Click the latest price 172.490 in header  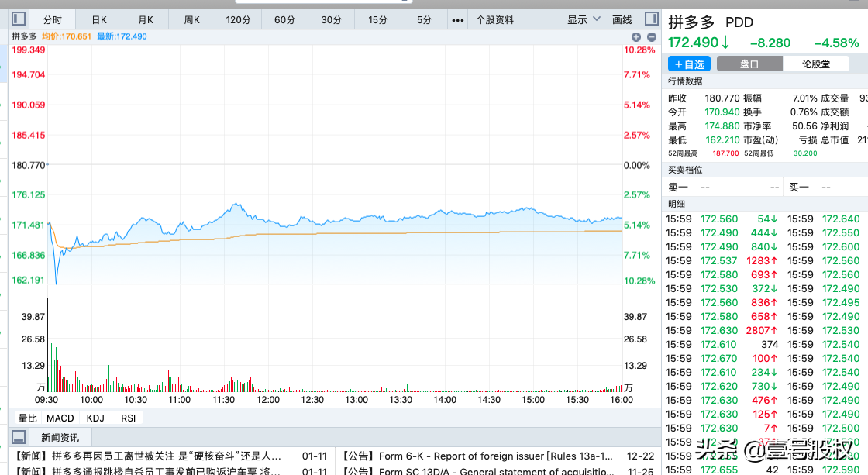693,43
